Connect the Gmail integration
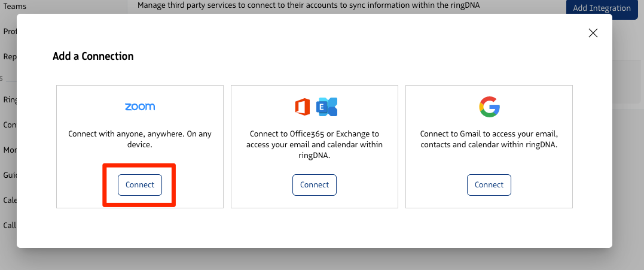 click(489, 185)
